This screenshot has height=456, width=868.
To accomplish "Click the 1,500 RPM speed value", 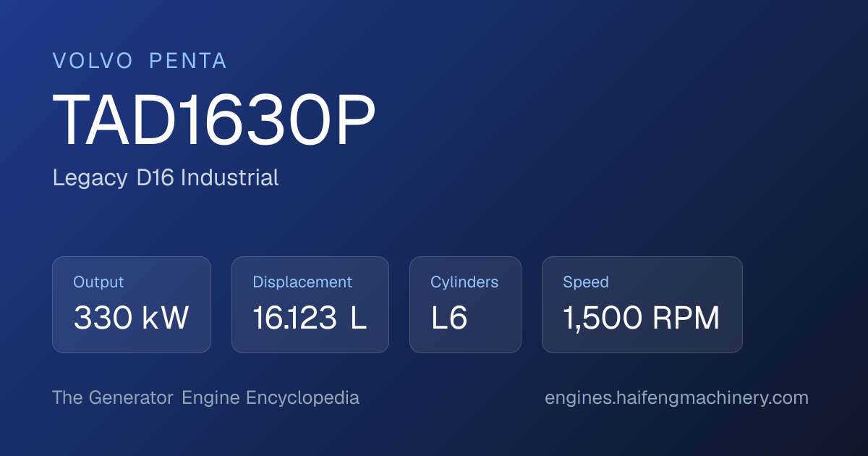I will pos(642,318).
